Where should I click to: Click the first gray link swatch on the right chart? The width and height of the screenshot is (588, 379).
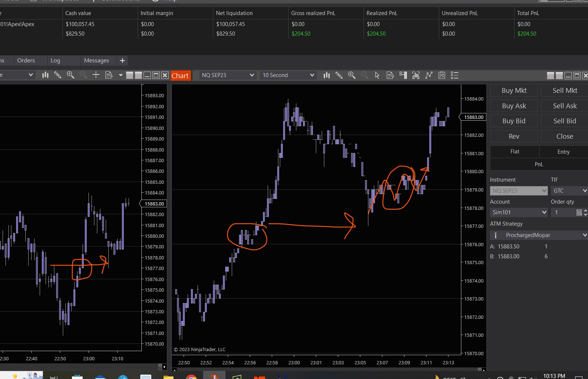550,76
